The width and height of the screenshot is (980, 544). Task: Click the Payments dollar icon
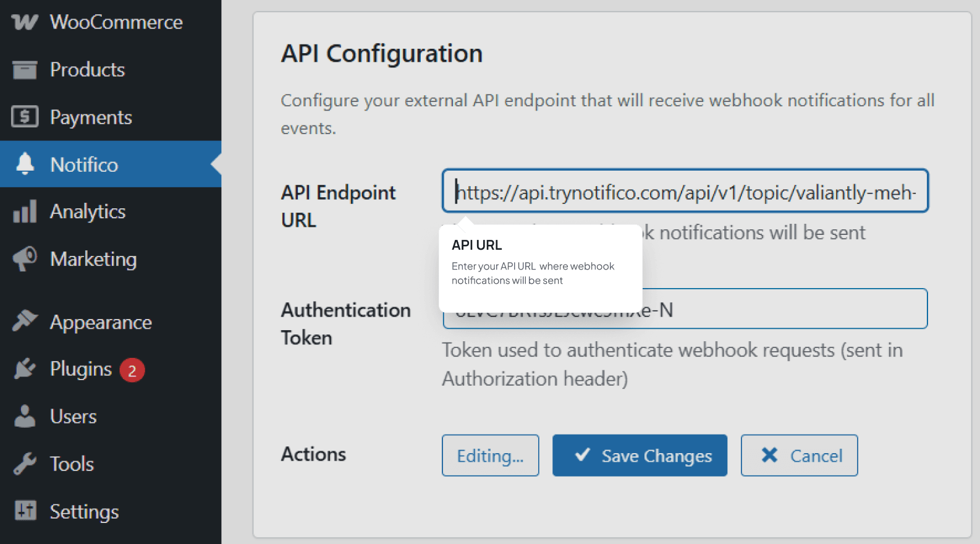coord(25,116)
